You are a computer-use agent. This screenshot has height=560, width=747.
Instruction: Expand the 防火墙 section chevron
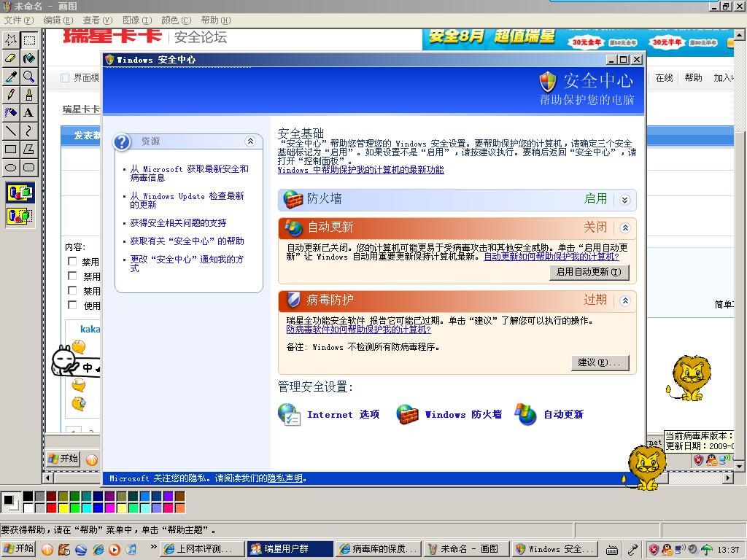(625, 200)
